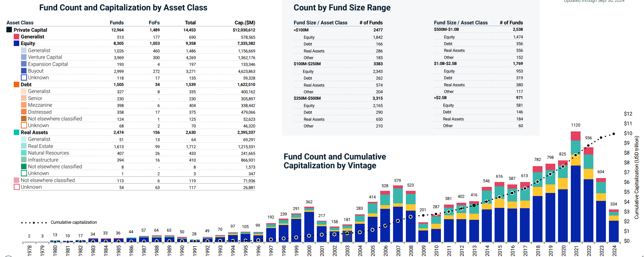The width and height of the screenshot is (644, 257).
Task: Click the Venture Capital color swatch
Action: 24,57
